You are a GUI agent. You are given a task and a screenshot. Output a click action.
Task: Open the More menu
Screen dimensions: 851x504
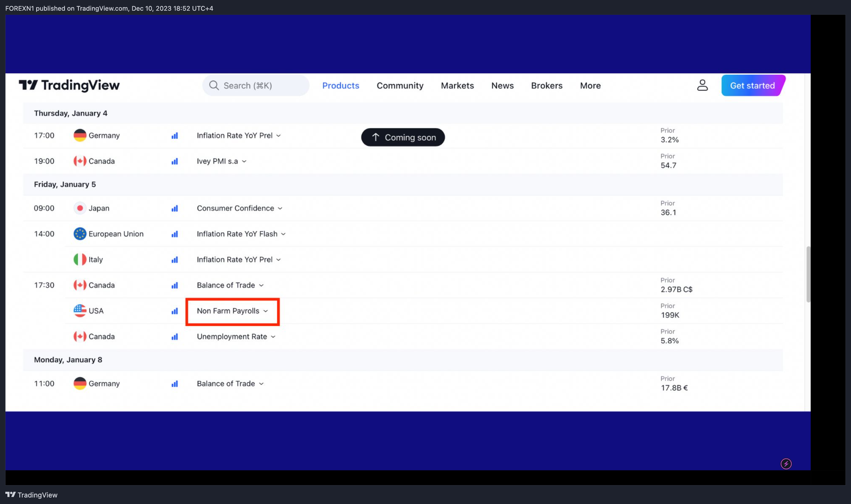pos(590,86)
